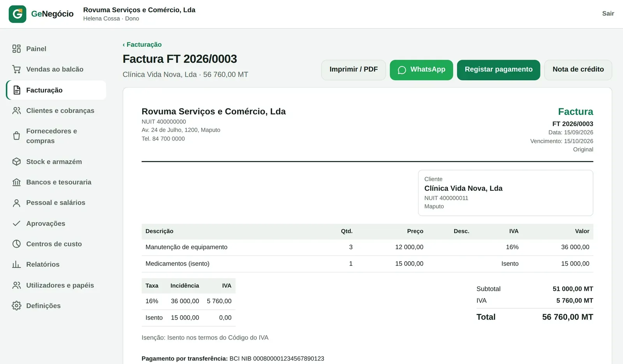
Task: Open Bancos e tesouraria bank icon
Action: tap(16, 182)
